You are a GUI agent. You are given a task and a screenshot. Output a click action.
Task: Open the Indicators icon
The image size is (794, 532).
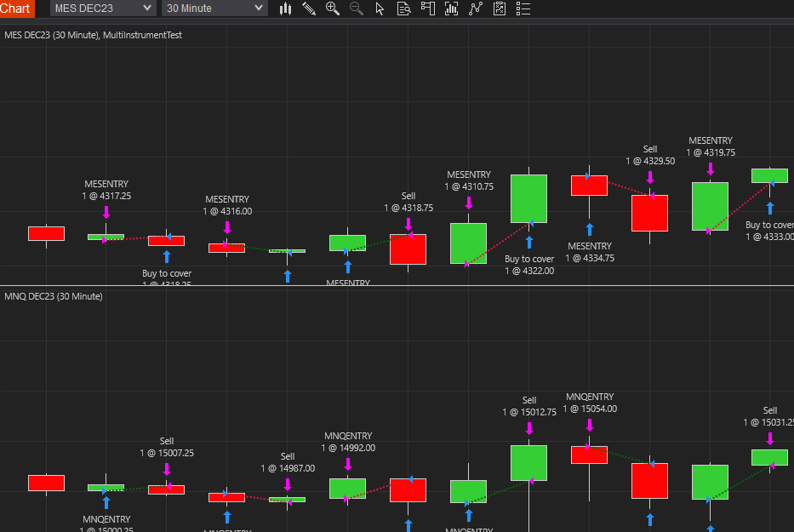click(x=476, y=9)
